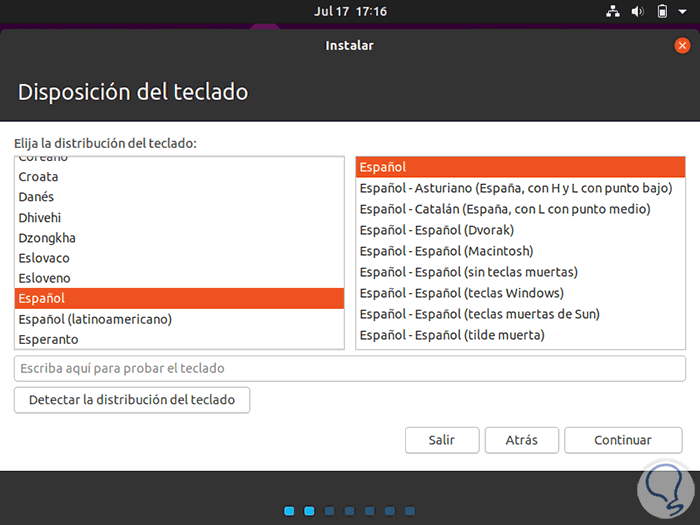The width and height of the screenshot is (700, 525).
Task: Select Esperanto keyboard language
Action: [x=179, y=339]
